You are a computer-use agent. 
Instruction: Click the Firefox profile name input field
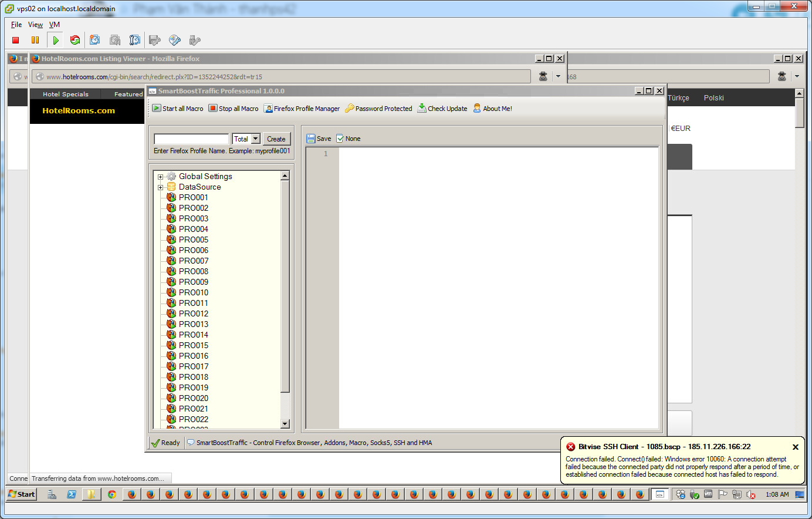pos(191,139)
